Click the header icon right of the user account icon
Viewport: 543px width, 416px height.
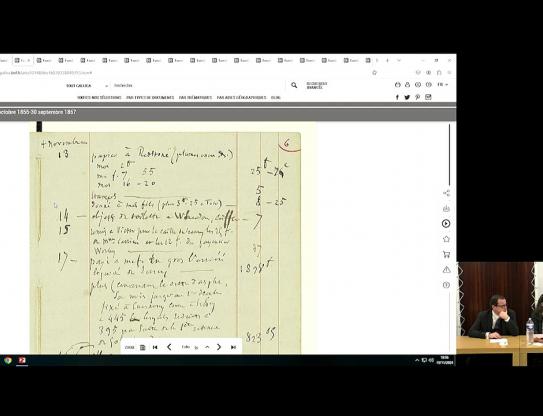(418, 85)
